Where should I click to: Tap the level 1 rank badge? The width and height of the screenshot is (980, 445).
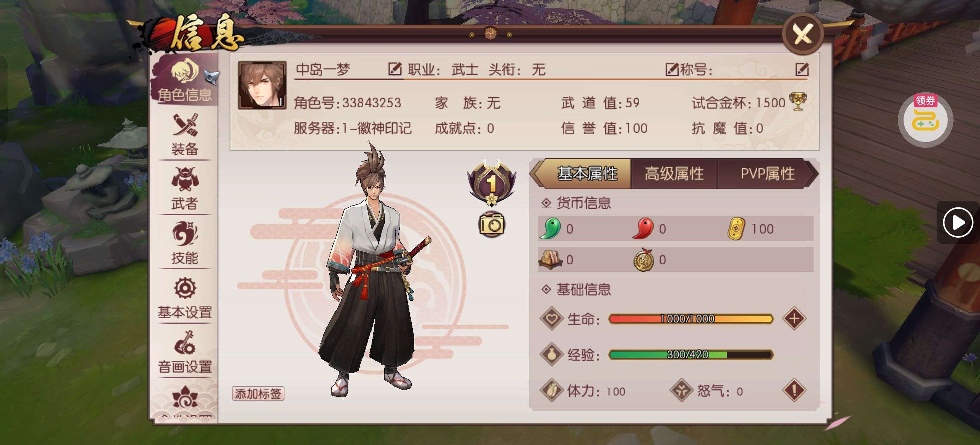coord(491,182)
